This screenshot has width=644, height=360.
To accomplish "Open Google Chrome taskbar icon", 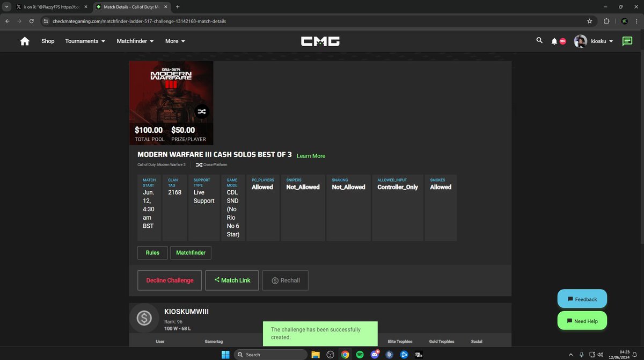I will [345, 354].
